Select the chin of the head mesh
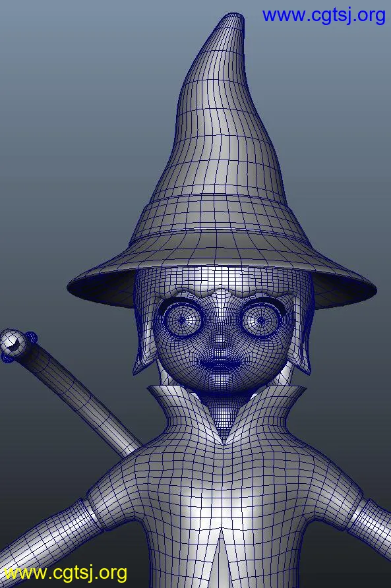Viewport: 391px width, 588px height. [221, 383]
